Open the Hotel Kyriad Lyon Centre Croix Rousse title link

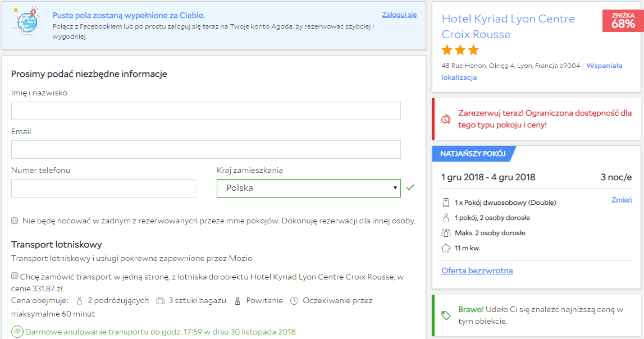pyautogui.click(x=508, y=27)
